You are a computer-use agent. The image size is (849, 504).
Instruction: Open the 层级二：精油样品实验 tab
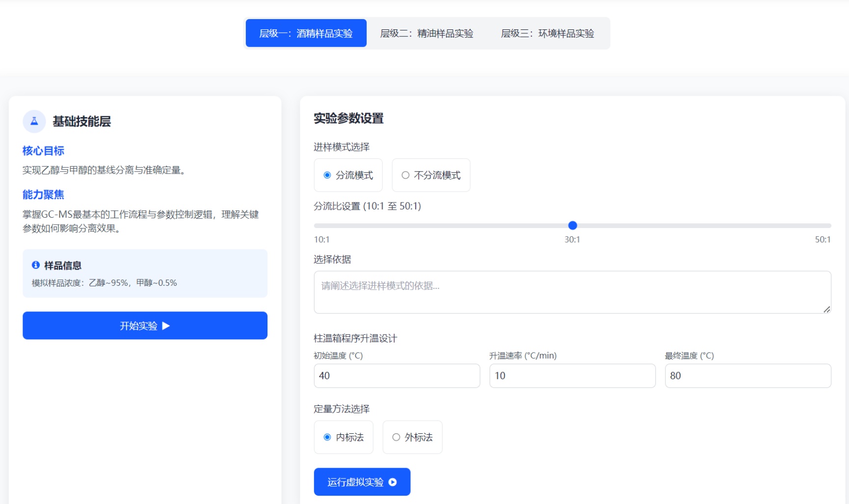coord(426,33)
